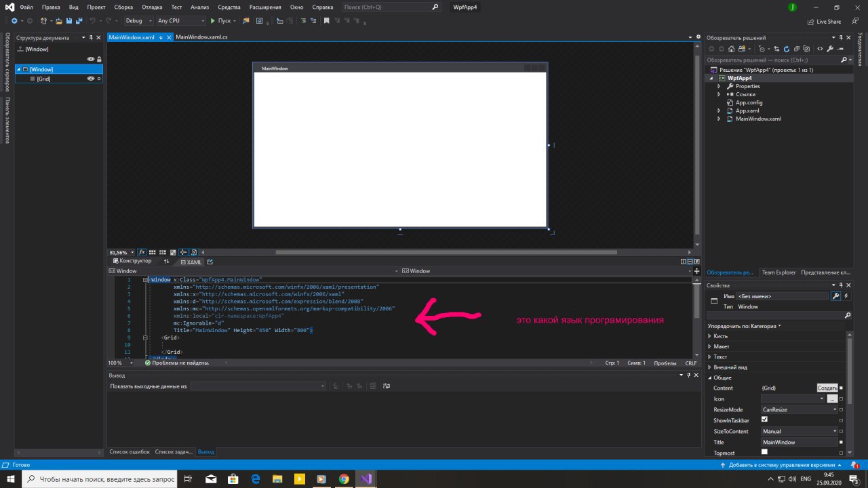Click the Collapse All icon in Solution Explorer
868x488 pixels.
pos(796,49)
